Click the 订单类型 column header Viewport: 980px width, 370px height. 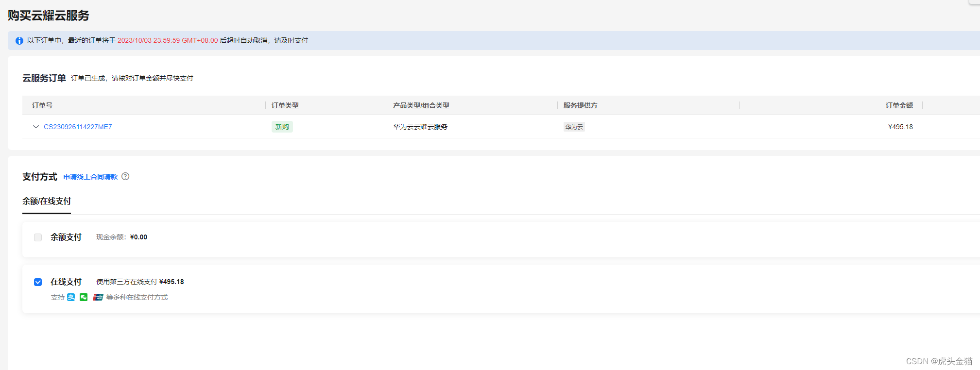tap(285, 105)
